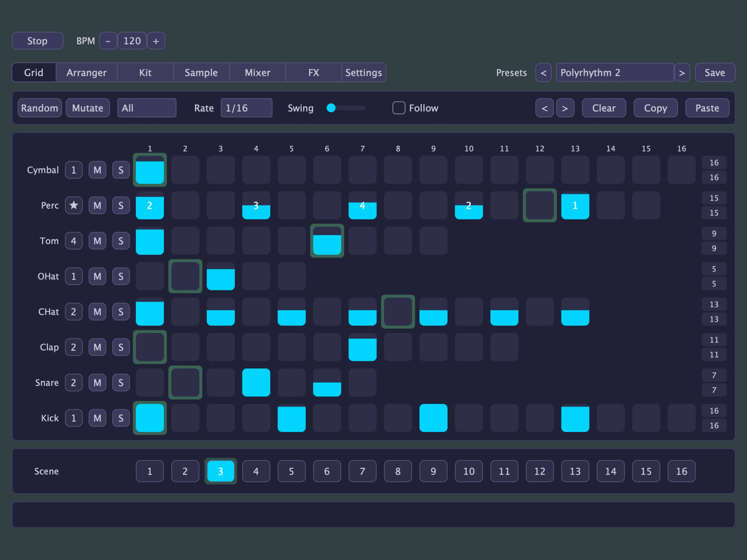Viewport: 747px width, 560px height.
Task: Decrease BPM with the minus button
Action: 108,41
